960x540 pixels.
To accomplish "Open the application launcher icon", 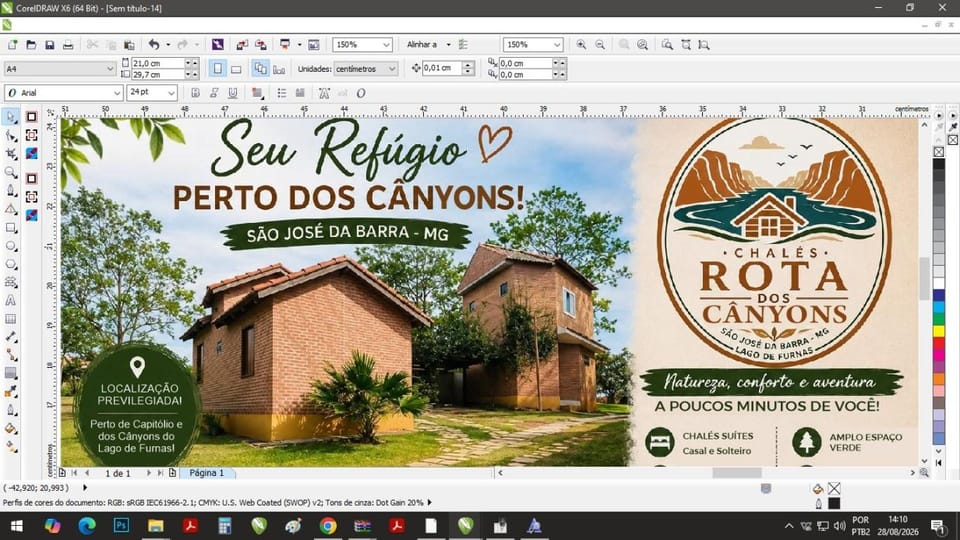I will click(285, 45).
